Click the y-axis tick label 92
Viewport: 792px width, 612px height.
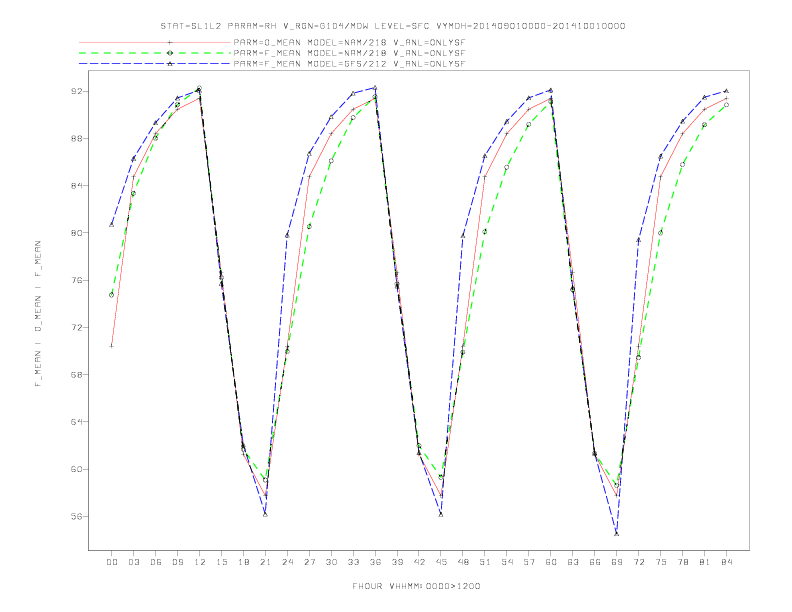(76, 91)
